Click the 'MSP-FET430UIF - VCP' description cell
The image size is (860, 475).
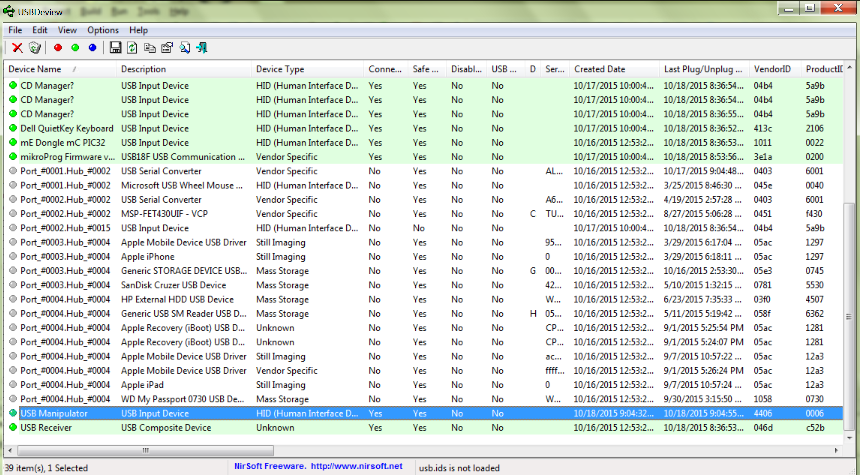click(165, 214)
